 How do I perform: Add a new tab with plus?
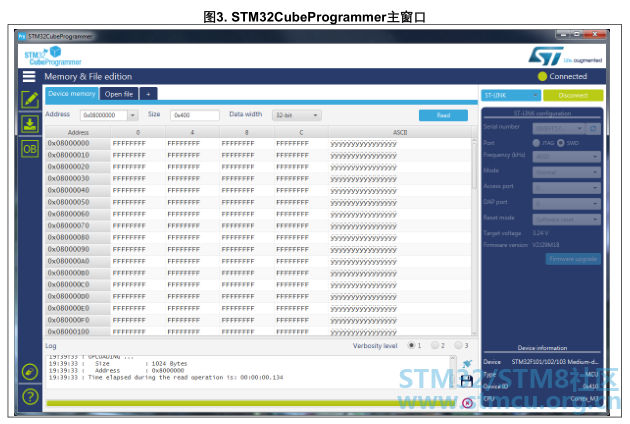point(148,94)
